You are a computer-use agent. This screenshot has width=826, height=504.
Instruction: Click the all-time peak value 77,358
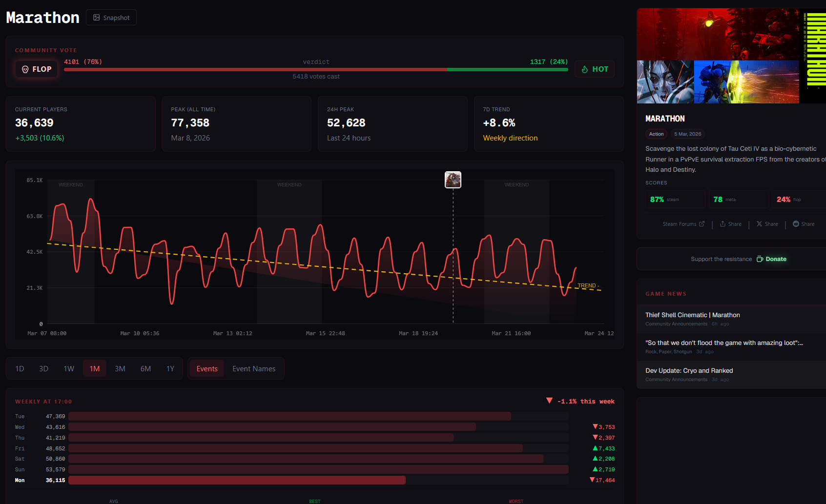coord(190,123)
